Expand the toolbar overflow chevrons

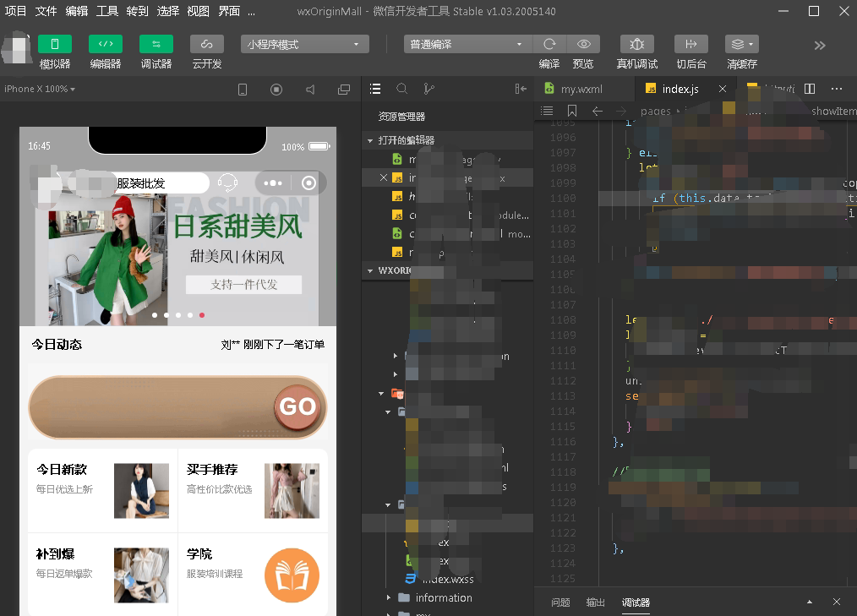(x=819, y=46)
